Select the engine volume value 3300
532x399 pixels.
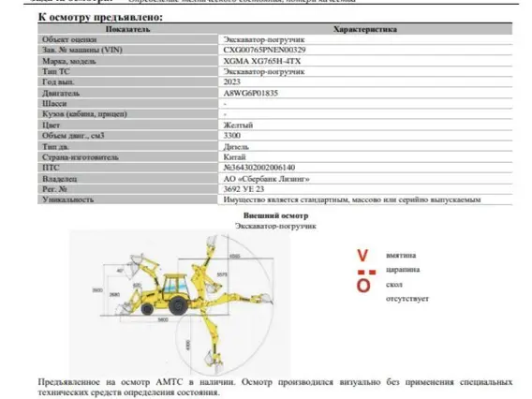(x=231, y=136)
